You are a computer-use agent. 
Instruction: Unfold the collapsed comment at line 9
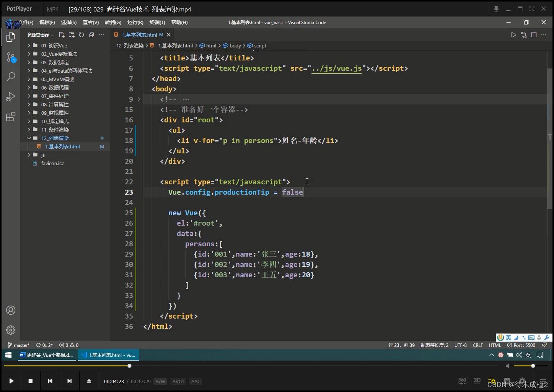click(x=139, y=99)
